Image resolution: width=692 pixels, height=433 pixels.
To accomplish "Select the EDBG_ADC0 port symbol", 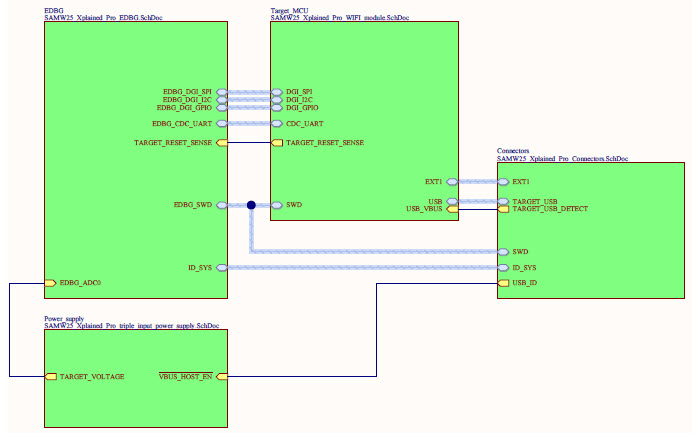I will (51, 283).
